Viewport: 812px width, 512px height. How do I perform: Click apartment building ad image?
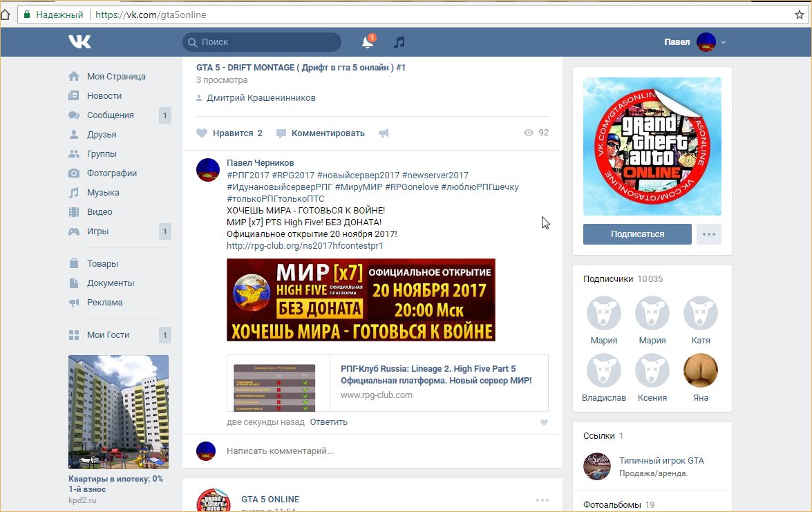pos(119,412)
